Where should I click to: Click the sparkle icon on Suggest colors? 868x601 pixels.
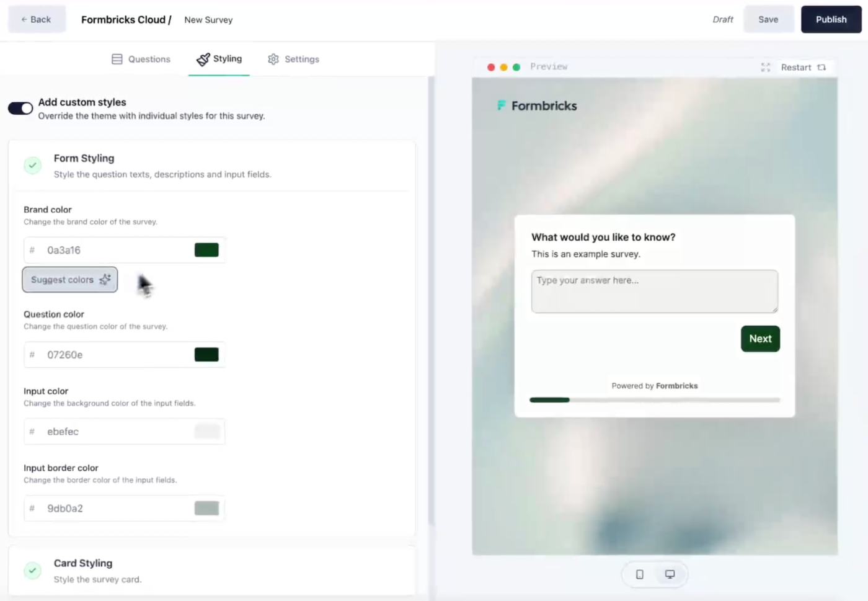click(105, 280)
